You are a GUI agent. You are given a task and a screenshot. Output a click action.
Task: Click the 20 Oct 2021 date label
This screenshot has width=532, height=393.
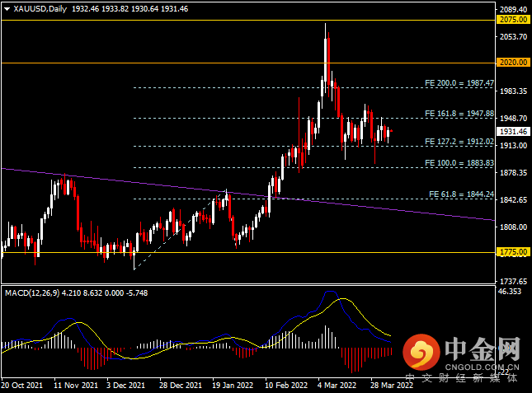point(22,386)
